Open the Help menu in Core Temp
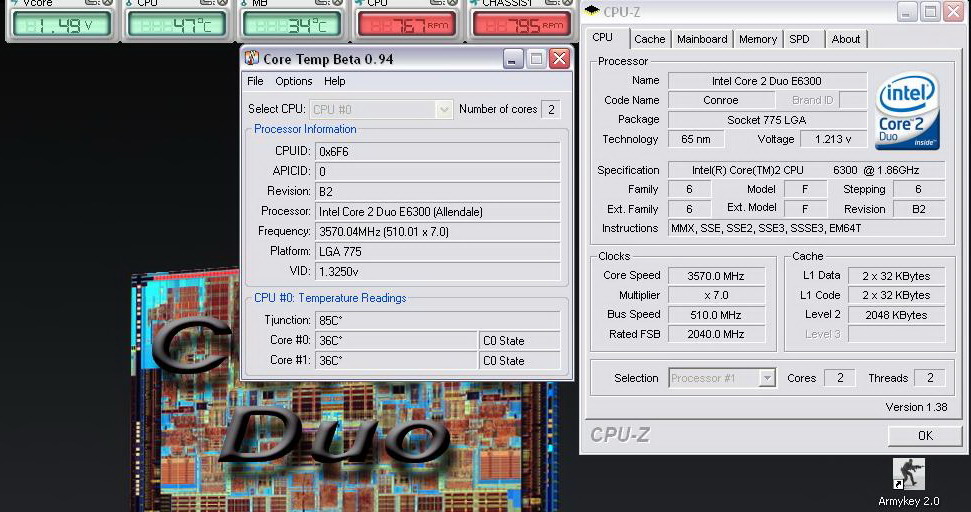The width and height of the screenshot is (971, 512). (x=334, y=81)
